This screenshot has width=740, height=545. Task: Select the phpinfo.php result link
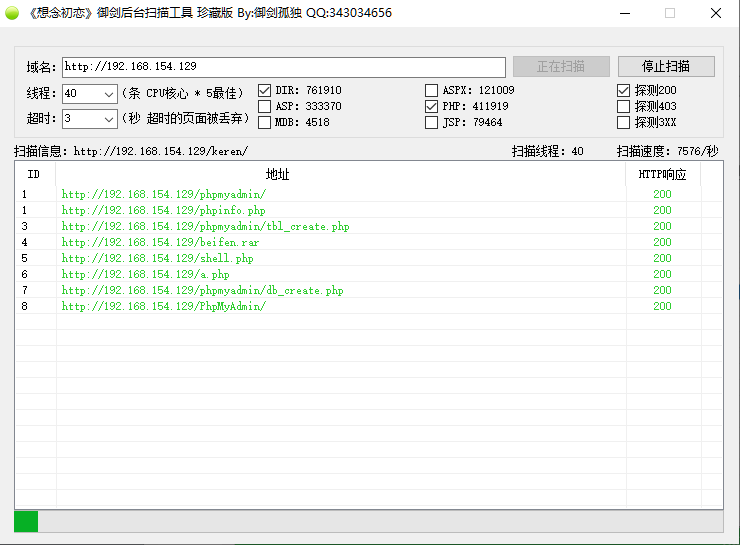coord(163,210)
